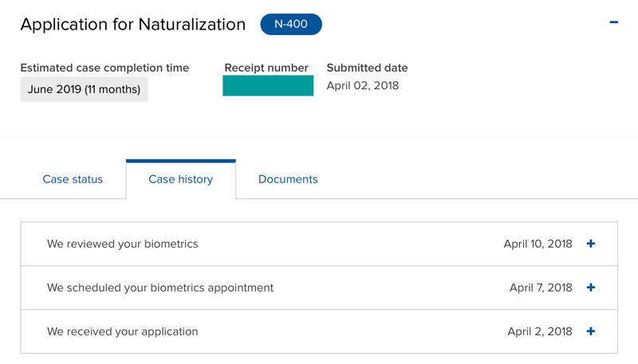Click the April 10, 2018 history date

538,244
